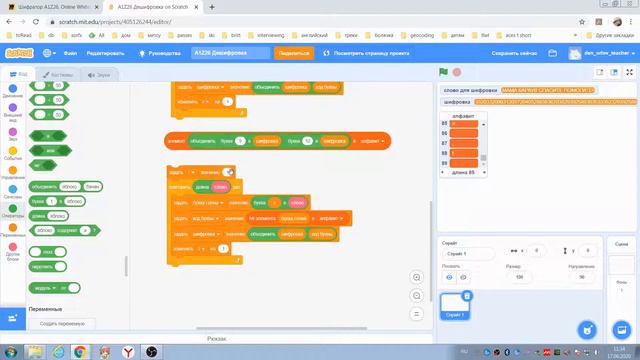Switch to the Costumes tab
The height and width of the screenshot is (360, 640).
[58, 75]
